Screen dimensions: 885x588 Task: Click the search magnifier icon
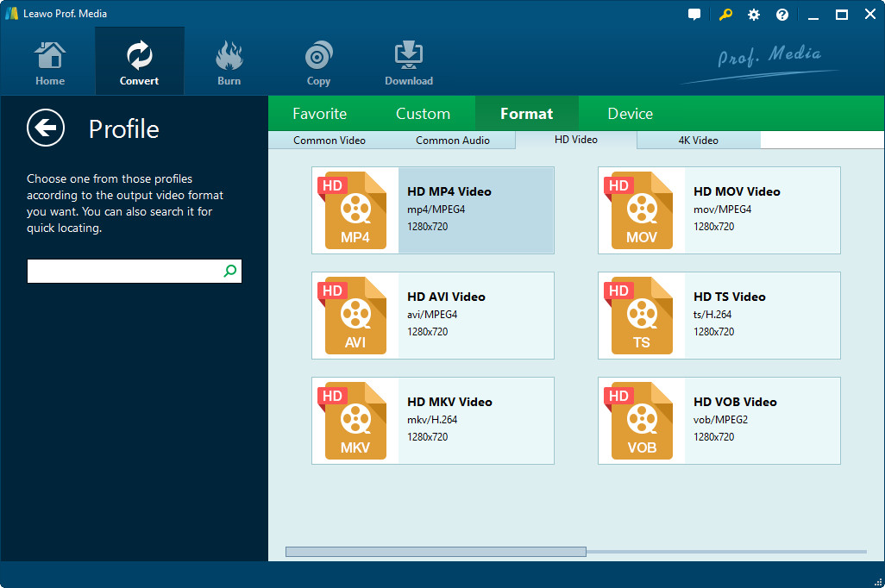click(229, 271)
